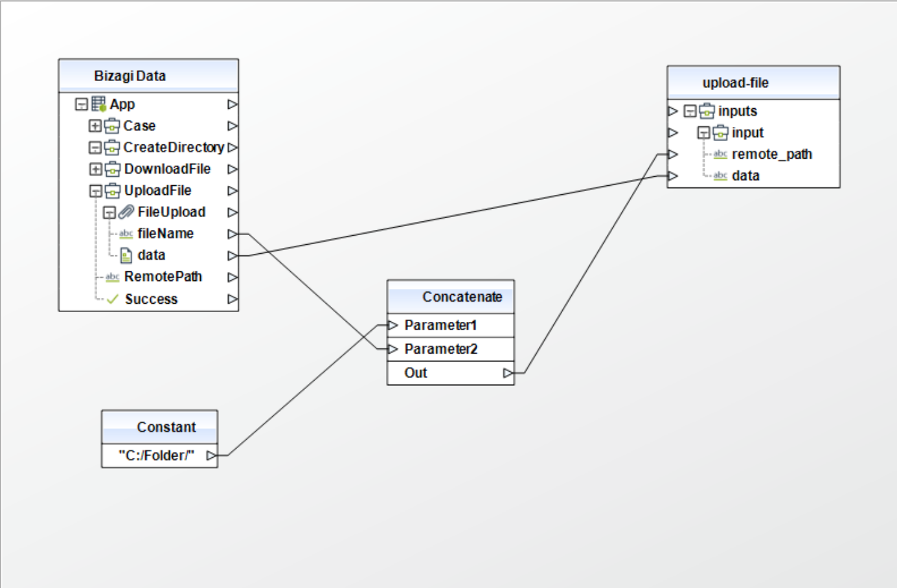The image size is (897, 588).
Task: Click the input briefcase icon in upload-file
Action: coord(720,133)
